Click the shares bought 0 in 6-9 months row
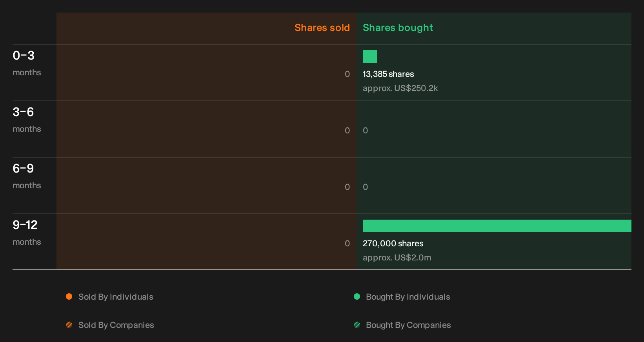644x342 pixels. [365, 187]
